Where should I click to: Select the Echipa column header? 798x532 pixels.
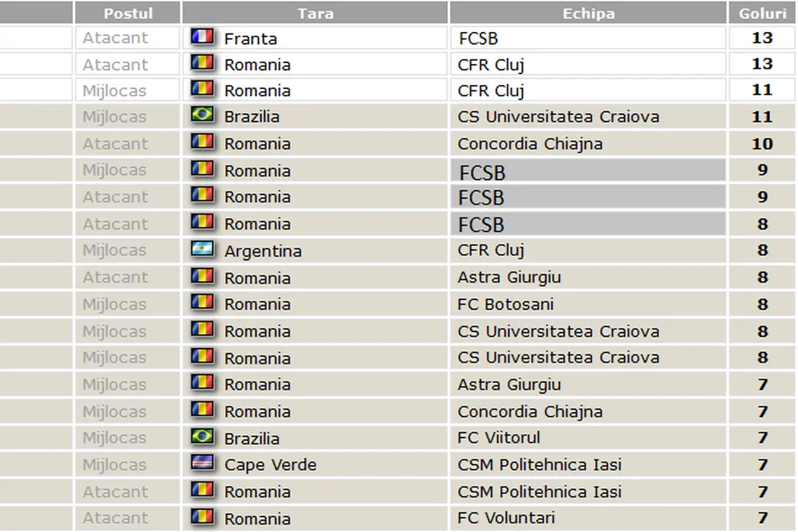coord(588,13)
